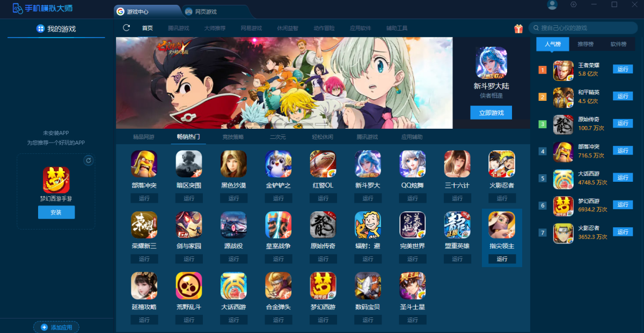
Task: Click the refresh icon beside 首页
Action: (x=127, y=28)
